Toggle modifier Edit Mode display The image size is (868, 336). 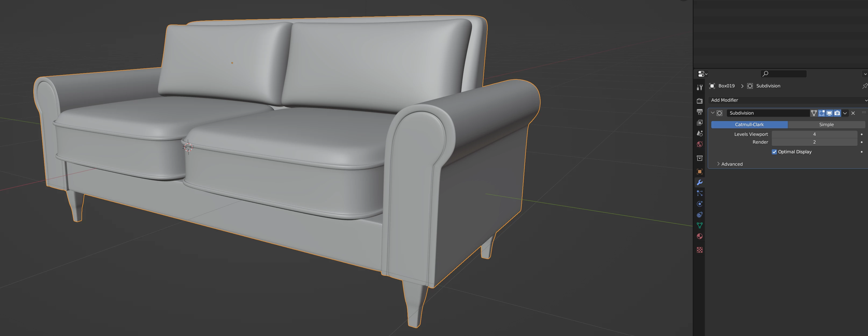coord(821,113)
